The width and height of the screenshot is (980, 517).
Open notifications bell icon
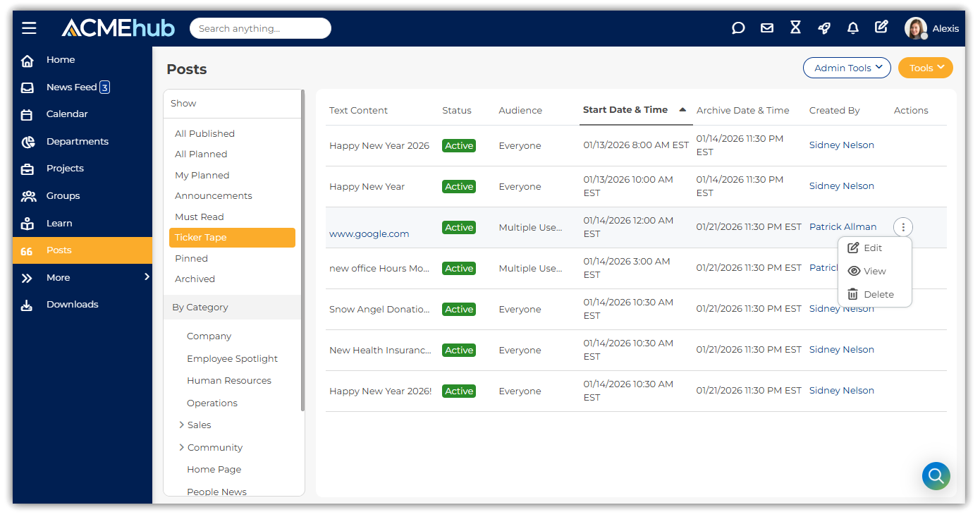(x=852, y=28)
